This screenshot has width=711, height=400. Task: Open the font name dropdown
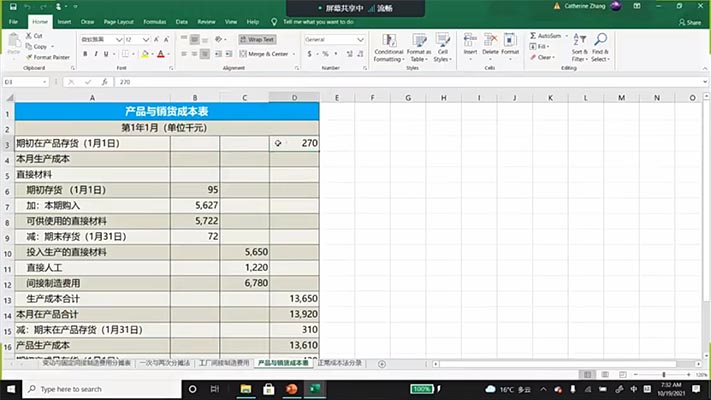(x=119, y=39)
